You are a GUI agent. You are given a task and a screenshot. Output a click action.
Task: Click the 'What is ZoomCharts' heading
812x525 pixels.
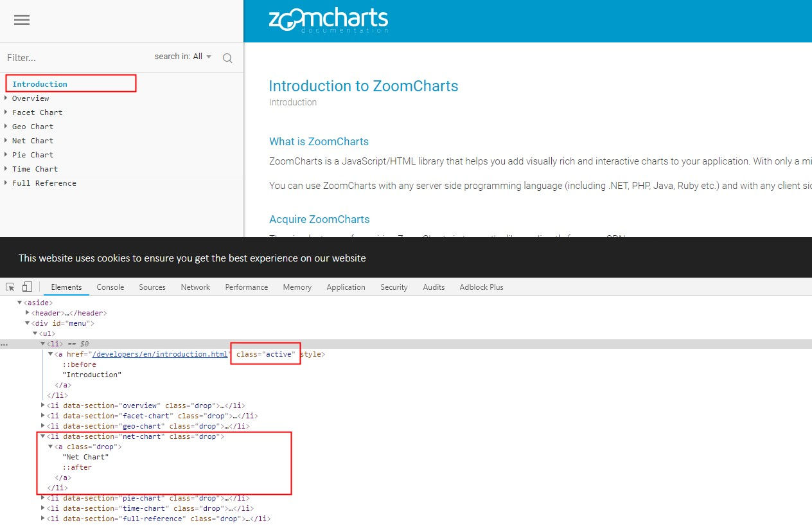[319, 141]
